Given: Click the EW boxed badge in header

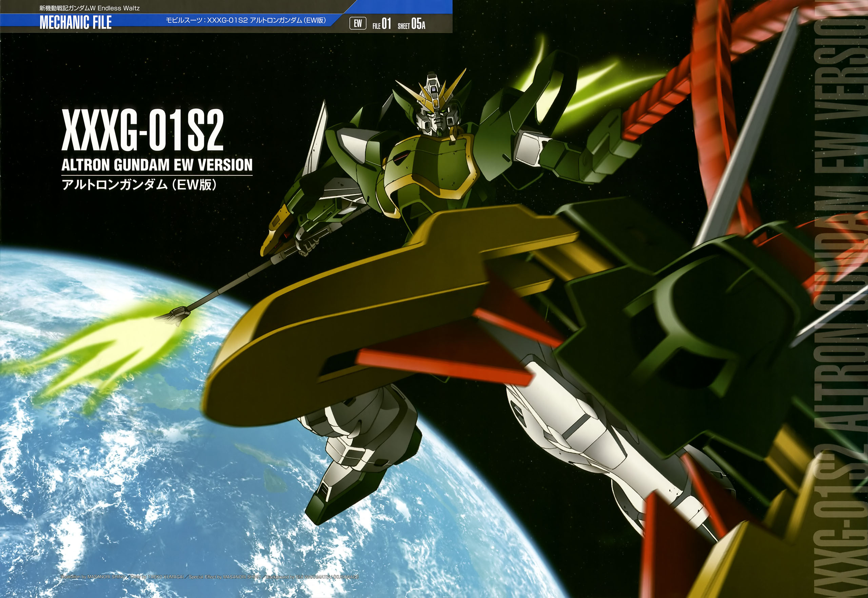Looking at the screenshot, I should (x=358, y=24).
